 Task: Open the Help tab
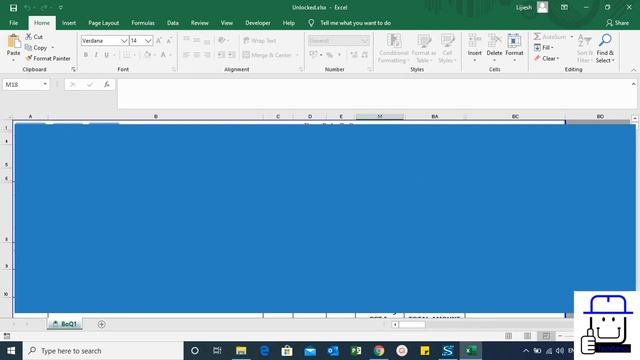[289, 23]
